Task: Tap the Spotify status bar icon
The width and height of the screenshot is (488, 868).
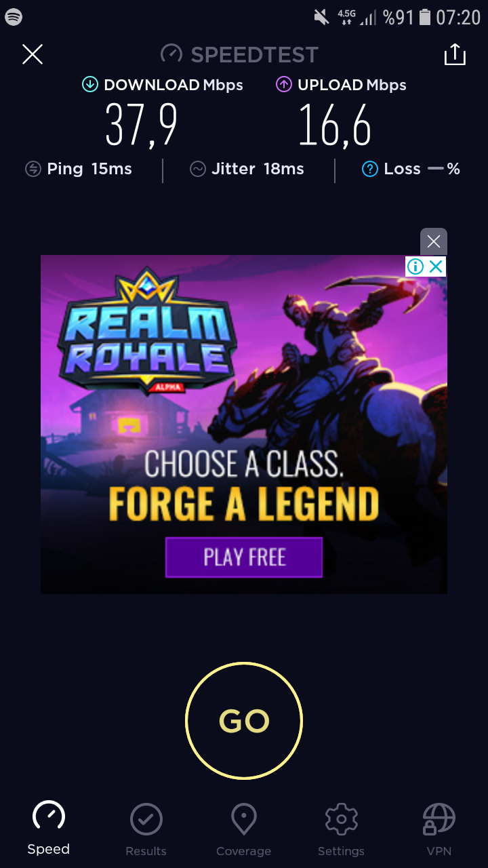Action: [x=14, y=17]
